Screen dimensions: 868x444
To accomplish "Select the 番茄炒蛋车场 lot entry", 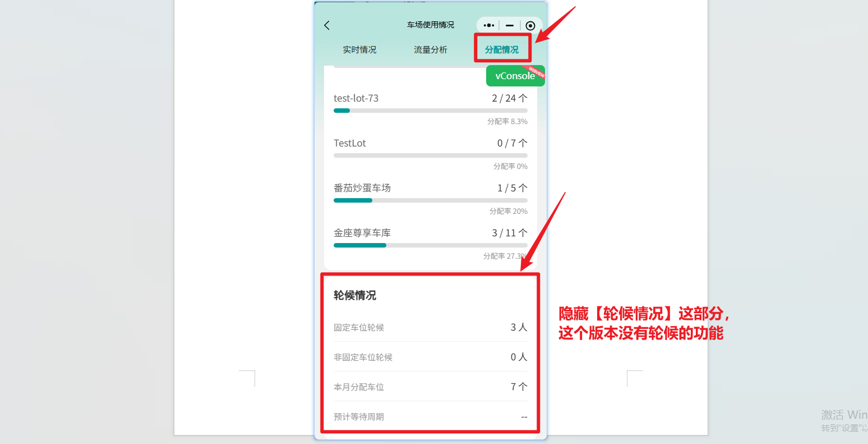I will (362, 188).
